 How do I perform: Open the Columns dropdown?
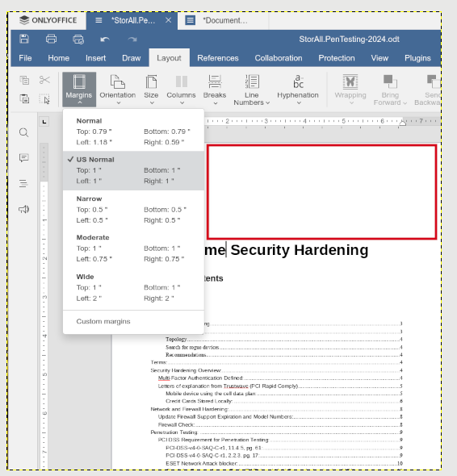tap(181, 90)
